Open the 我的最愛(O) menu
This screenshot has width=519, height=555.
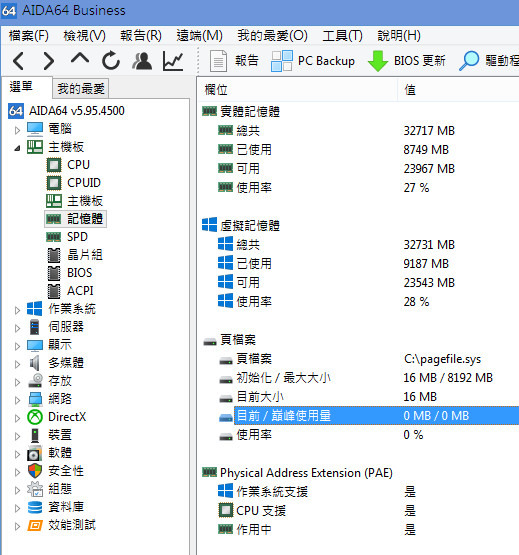273,36
